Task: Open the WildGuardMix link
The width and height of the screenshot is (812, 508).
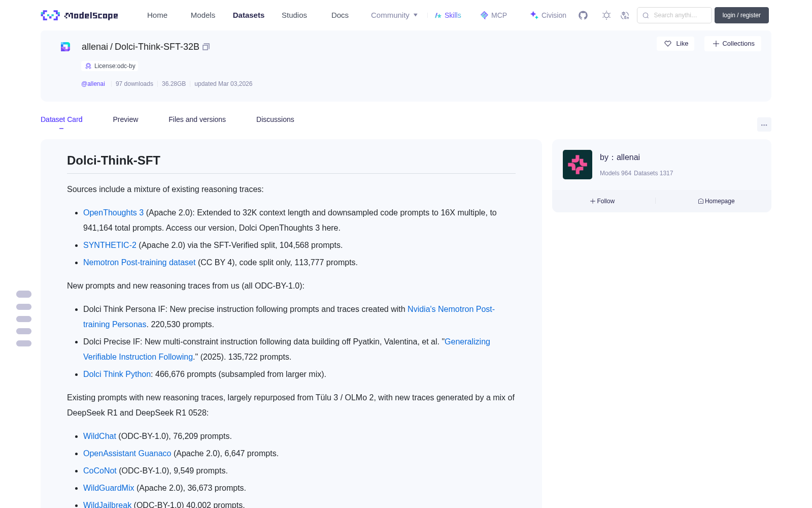Action: pos(109,488)
